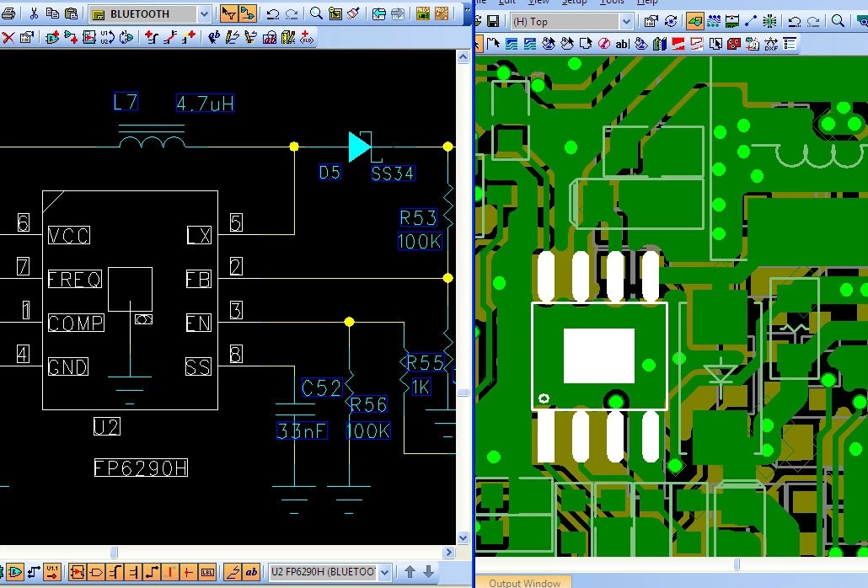Click the BGA toolbar chip icon

[769, 22]
